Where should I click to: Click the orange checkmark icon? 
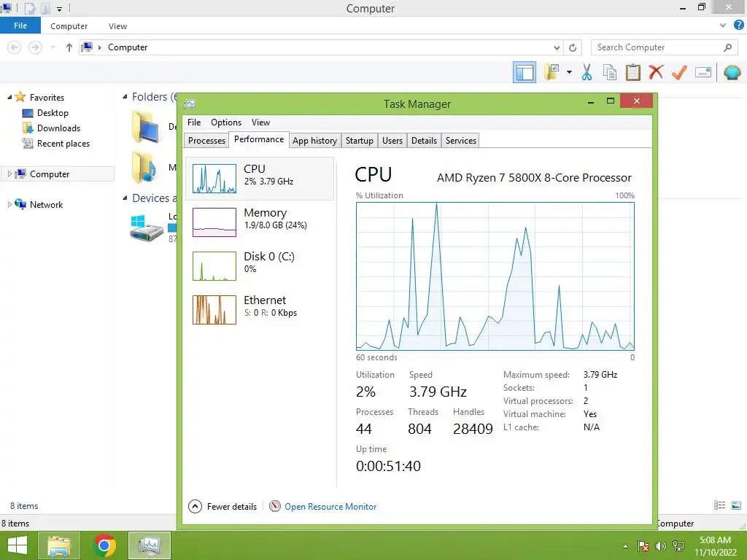pos(679,72)
